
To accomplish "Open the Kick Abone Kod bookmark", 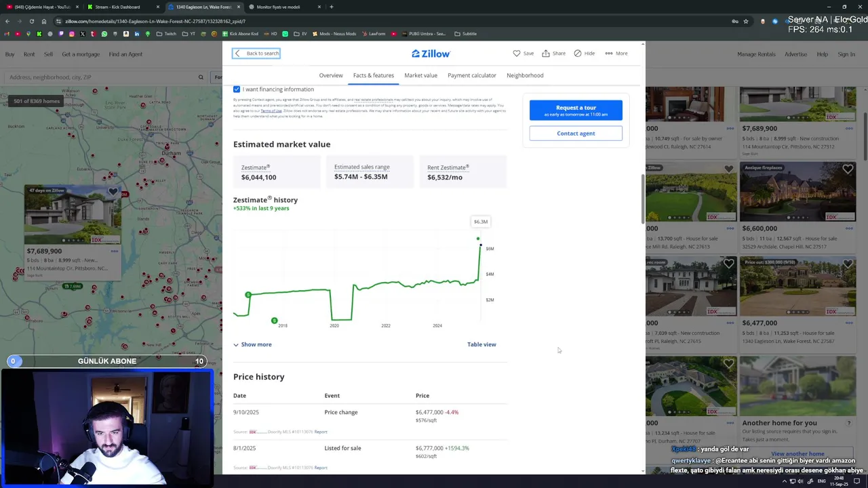I will [x=239, y=34].
